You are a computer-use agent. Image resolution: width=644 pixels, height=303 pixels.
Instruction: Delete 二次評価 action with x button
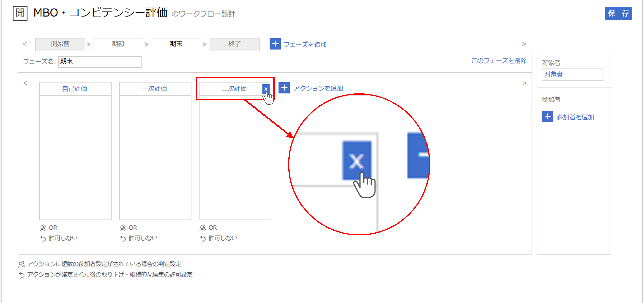click(x=266, y=89)
